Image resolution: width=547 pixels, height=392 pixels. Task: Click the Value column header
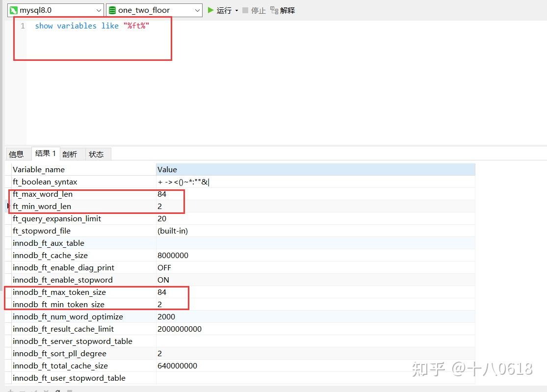coord(167,169)
